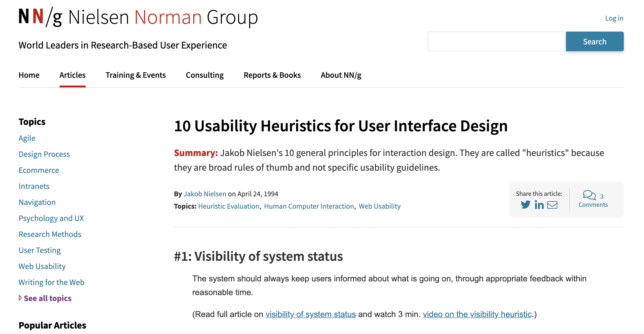Open Jakob Nielsen author link
644x334 pixels.
tap(205, 194)
